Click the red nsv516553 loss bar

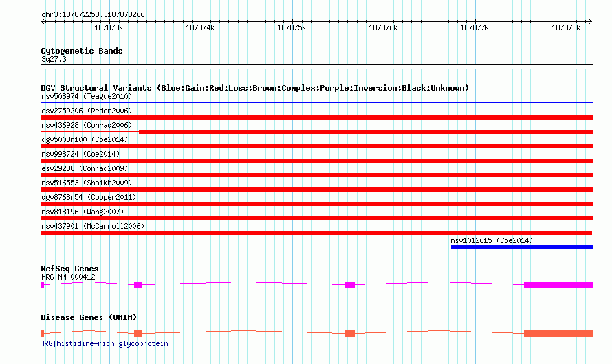tap(316, 190)
